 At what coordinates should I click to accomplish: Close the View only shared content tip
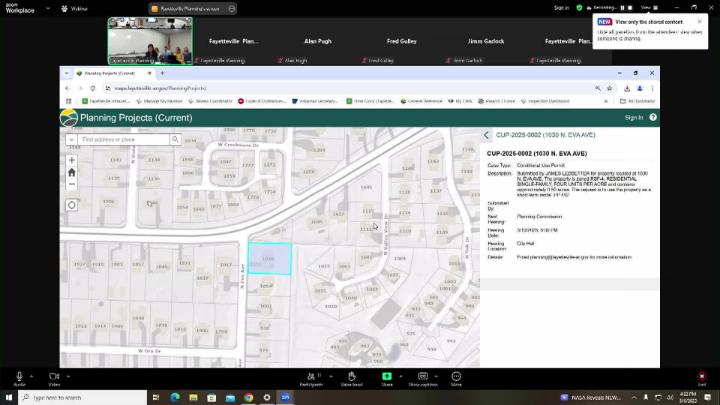pos(699,22)
